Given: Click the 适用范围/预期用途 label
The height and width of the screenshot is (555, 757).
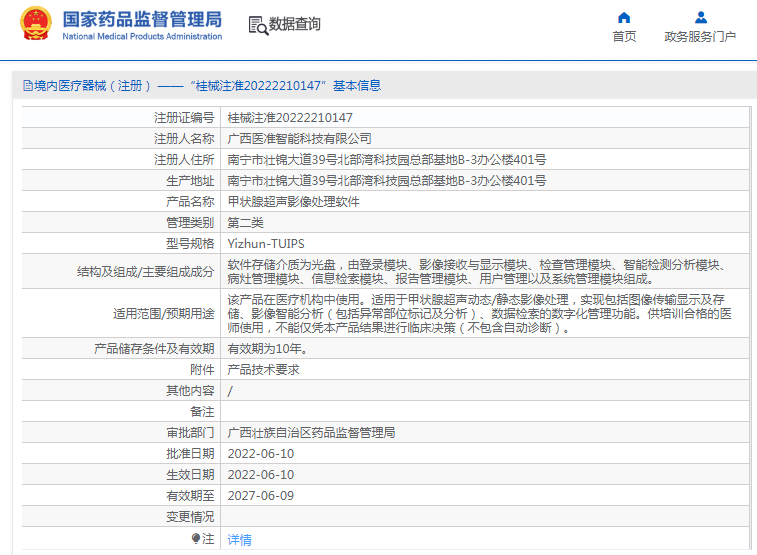Looking at the screenshot, I should point(164,314).
